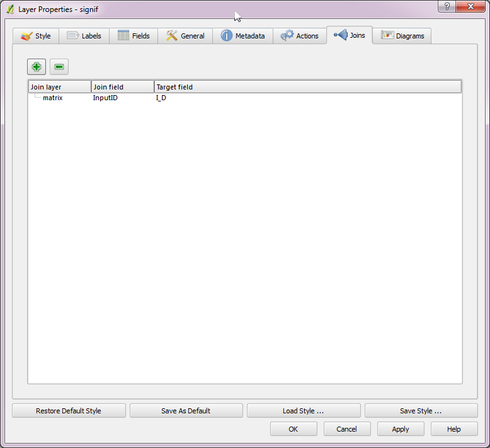Viewport: 490px width, 448px height.
Task: Switch to the Style tab
Action: (x=36, y=36)
